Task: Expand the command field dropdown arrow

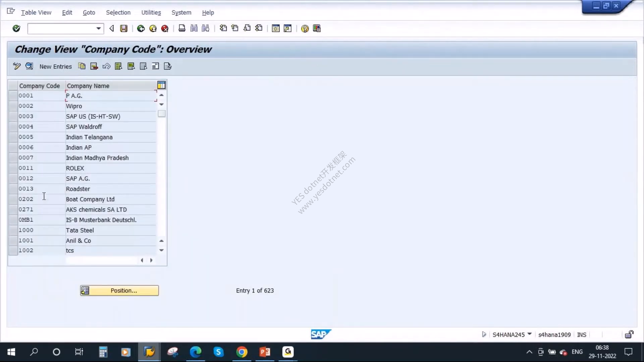Action: tap(98, 28)
